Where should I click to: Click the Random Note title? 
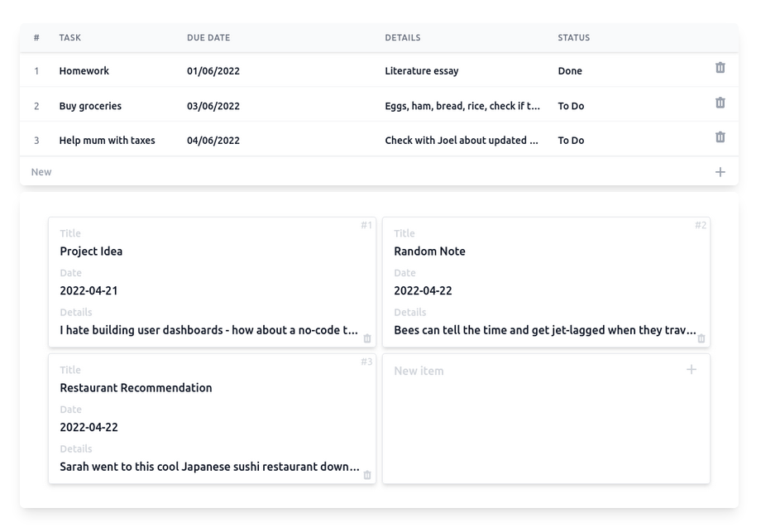[x=429, y=251]
